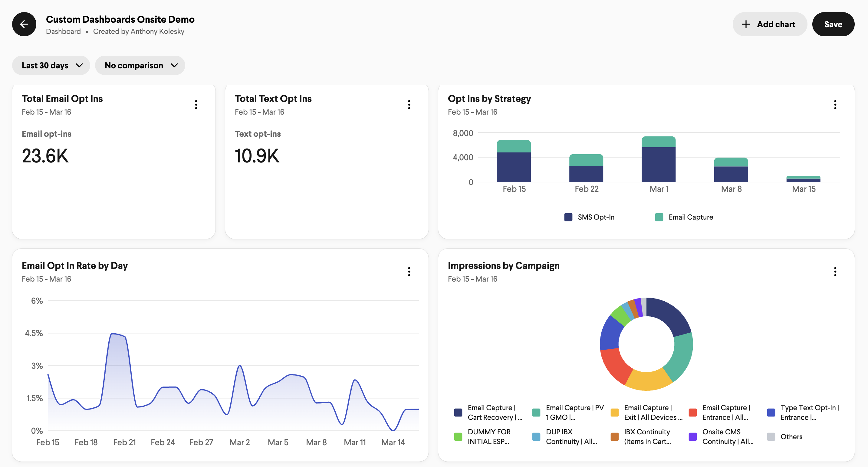Open Impressions by Campaign options menu

click(x=835, y=272)
